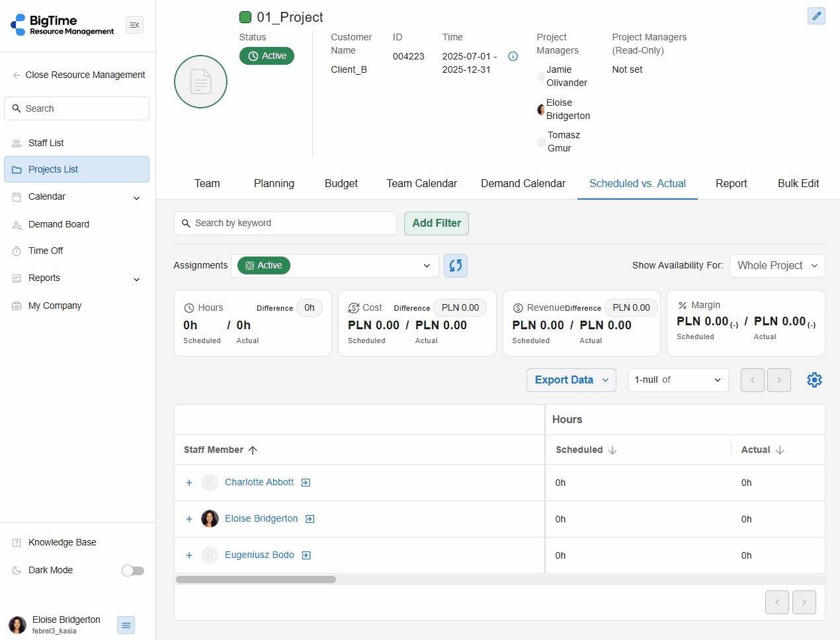Open the Whole Project availability dropdown

click(x=777, y=266)
